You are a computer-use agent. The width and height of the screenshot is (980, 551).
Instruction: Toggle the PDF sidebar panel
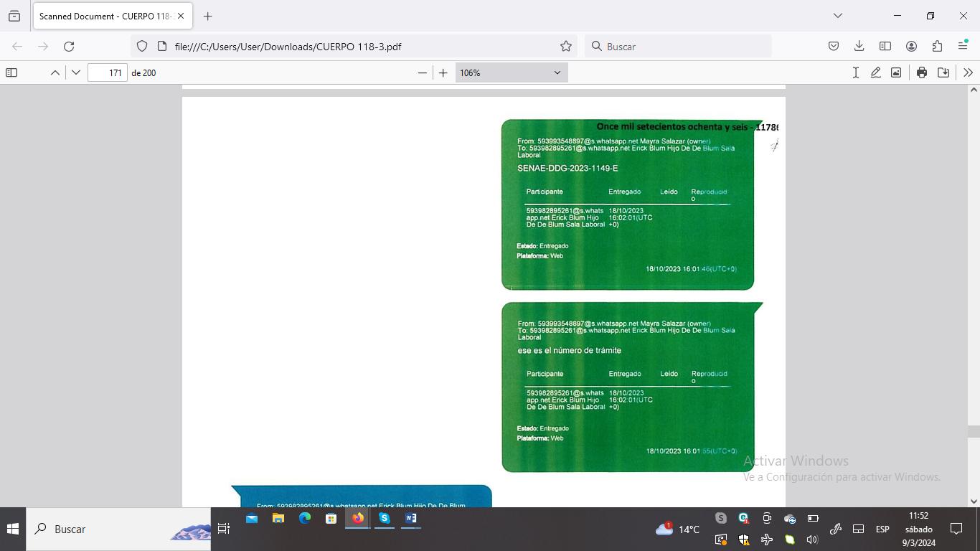(11, 72)
